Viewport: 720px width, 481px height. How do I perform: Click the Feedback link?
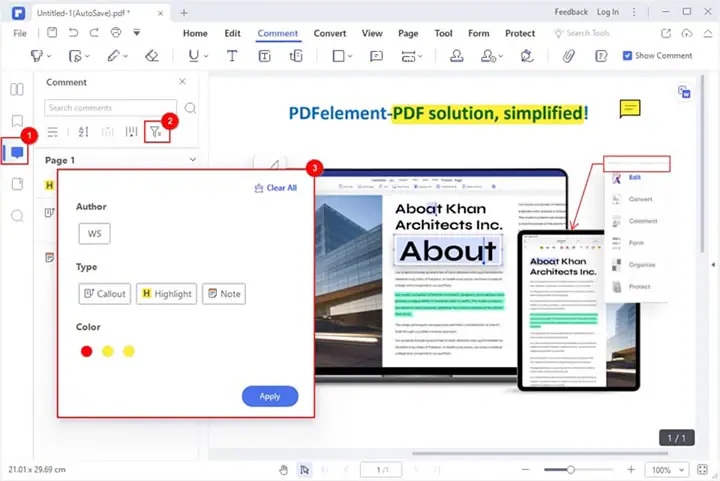571,12
